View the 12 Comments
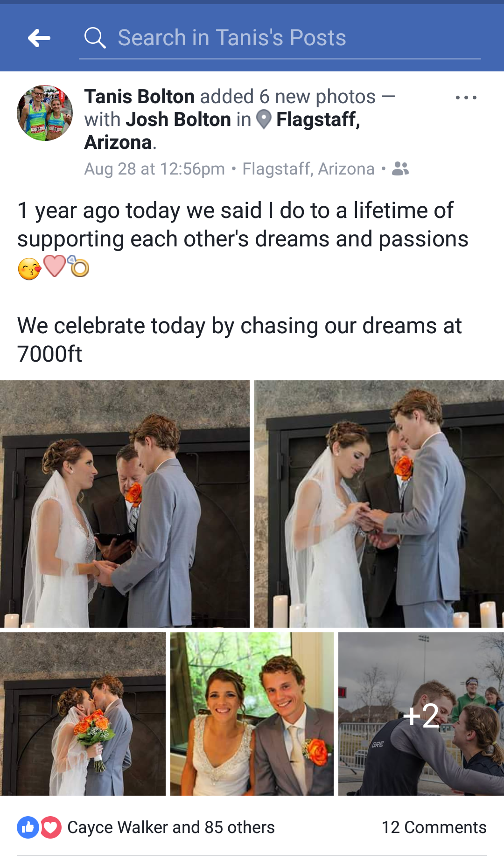 (434, 827)
